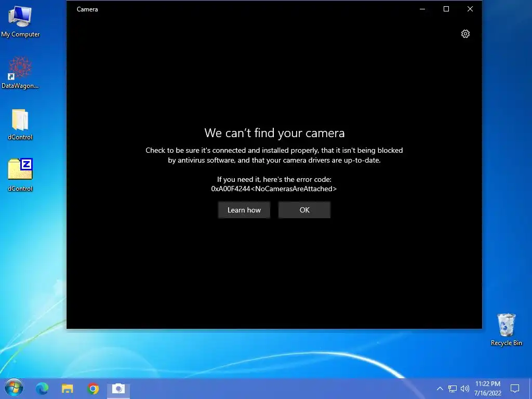
Task: Open Camera settings gear icon
Action: click(x=465, y=34)
